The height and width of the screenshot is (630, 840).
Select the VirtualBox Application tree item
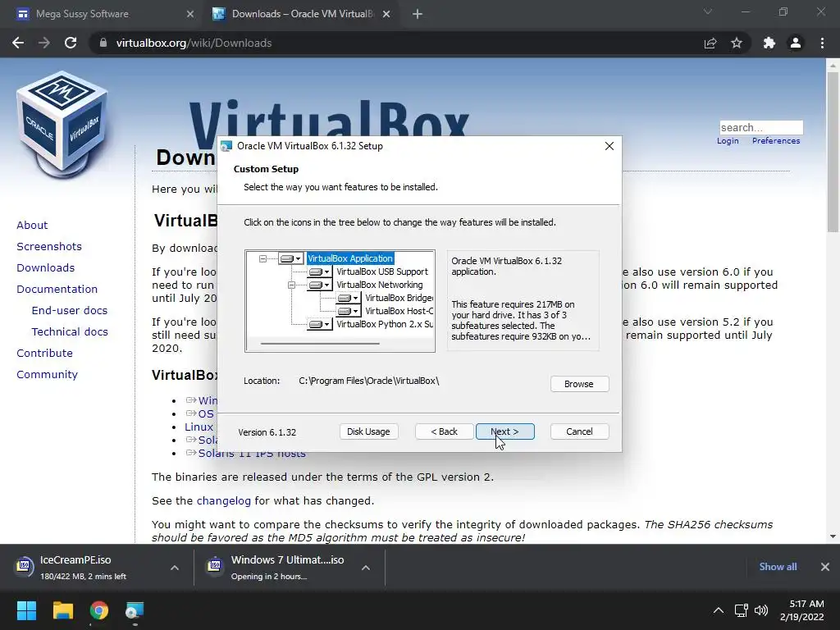[x=350, y=258]
